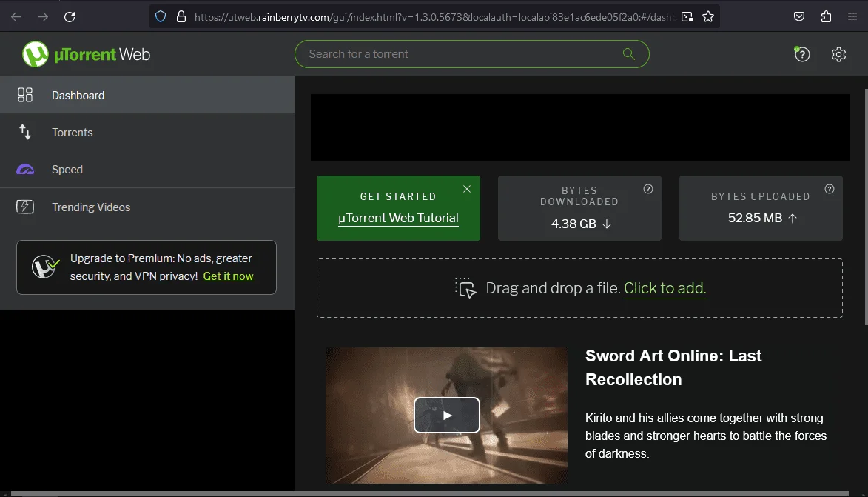Click the 52.85 MB uploaded value
The image size is (868, 497).
[755, 218]
